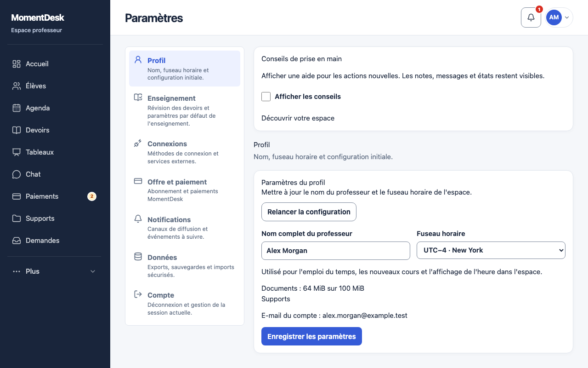Switch to the Notifications settings section
The height and width of the screenshot is (368, 588).
click(x=185, y=228)
